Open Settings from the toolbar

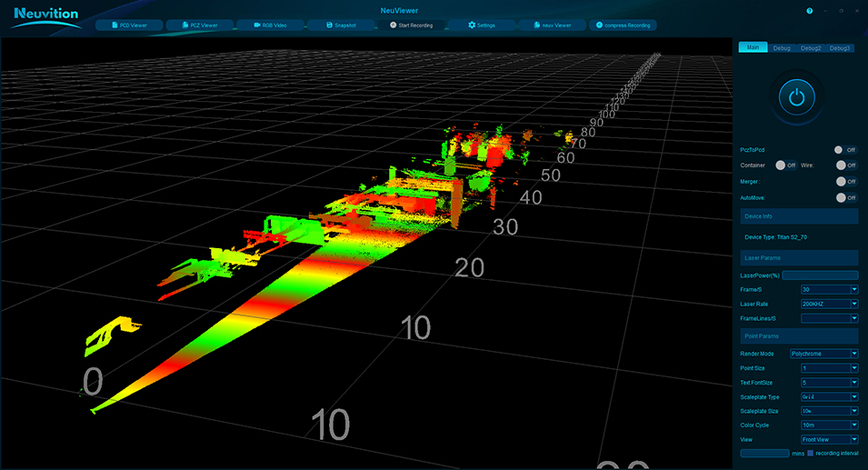(x=482, y=25)
